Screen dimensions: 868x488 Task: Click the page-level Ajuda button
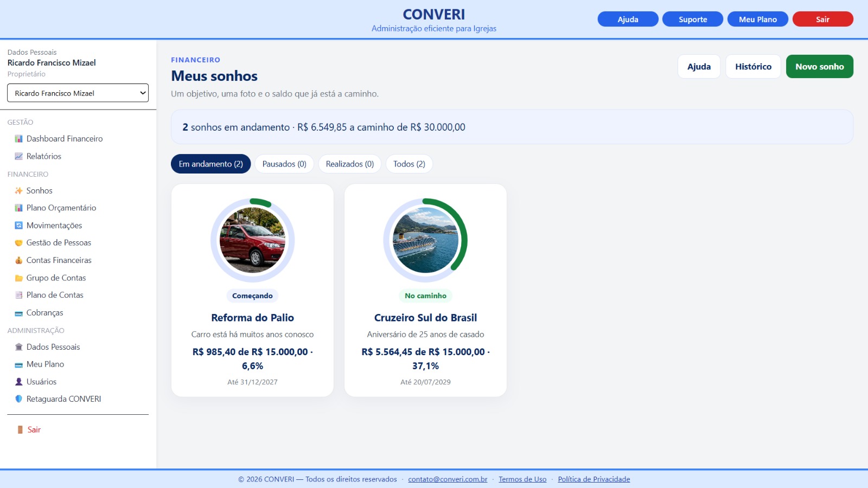click(699, 66)
